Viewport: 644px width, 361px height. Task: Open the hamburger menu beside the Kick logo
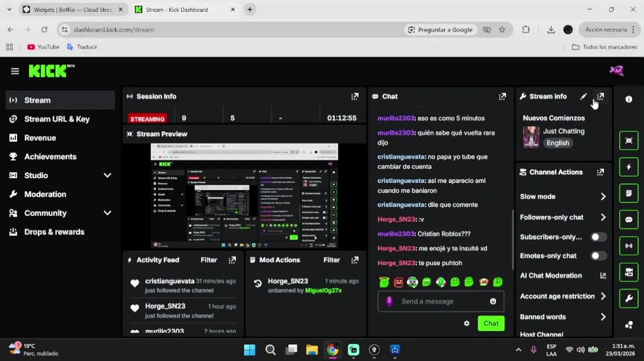coord(15,71)
